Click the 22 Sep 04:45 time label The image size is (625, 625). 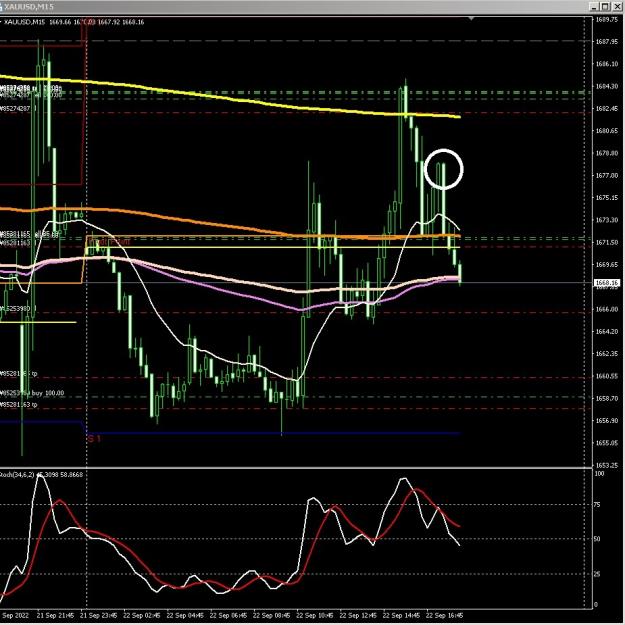185,615
